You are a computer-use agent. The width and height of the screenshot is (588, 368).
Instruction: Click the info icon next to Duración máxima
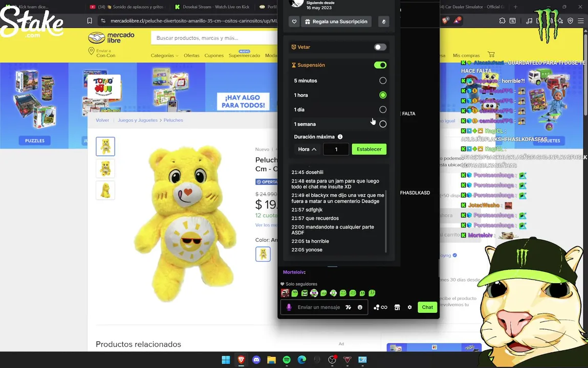point(340,136)
